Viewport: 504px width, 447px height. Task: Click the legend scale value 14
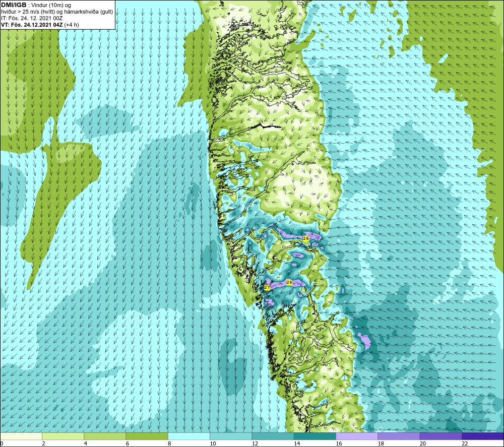pyautogui.click(x=297, y=443)
